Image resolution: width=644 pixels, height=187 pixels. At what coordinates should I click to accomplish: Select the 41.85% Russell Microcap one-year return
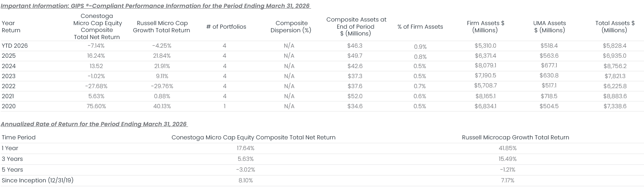(x=508, y=148)
